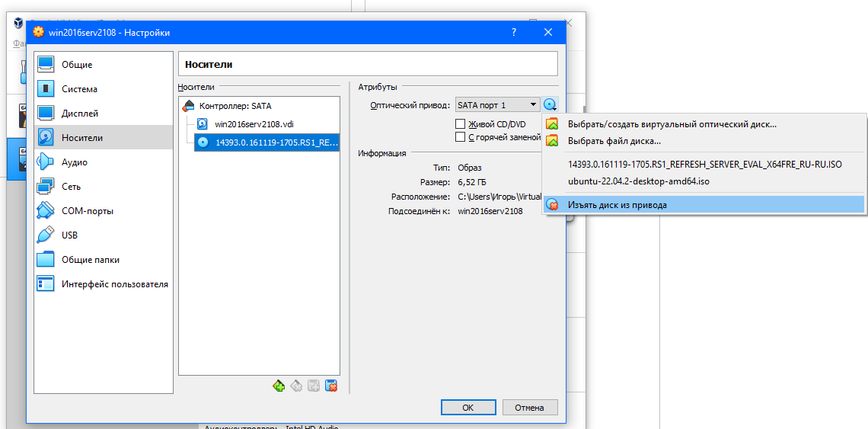
Task: Open the Общие папки settings category
Action: 104,260
